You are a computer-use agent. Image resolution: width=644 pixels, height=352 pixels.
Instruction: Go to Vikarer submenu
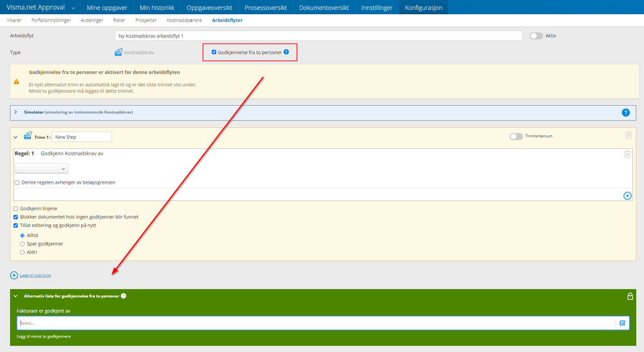tap(14, 20)
